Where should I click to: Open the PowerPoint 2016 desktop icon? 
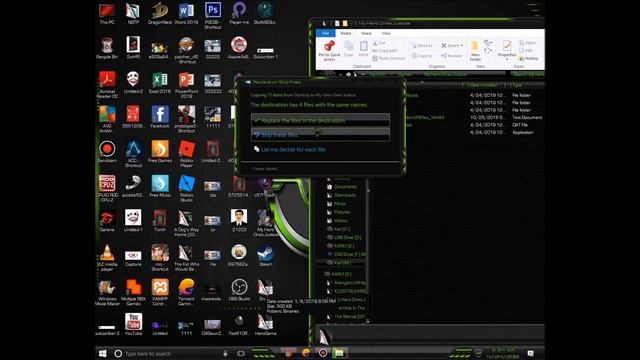[x=186, y=84]
